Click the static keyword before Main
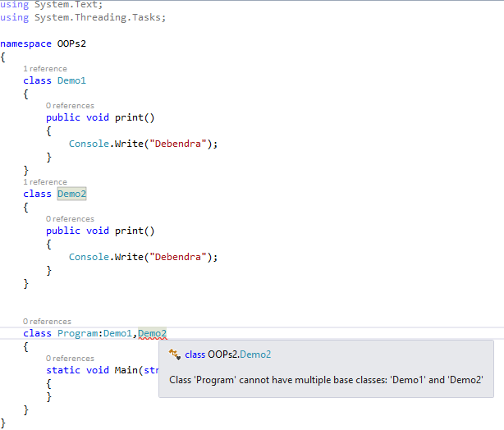The image size is (504, 430). pyautogui.click(x=63, y=370)
